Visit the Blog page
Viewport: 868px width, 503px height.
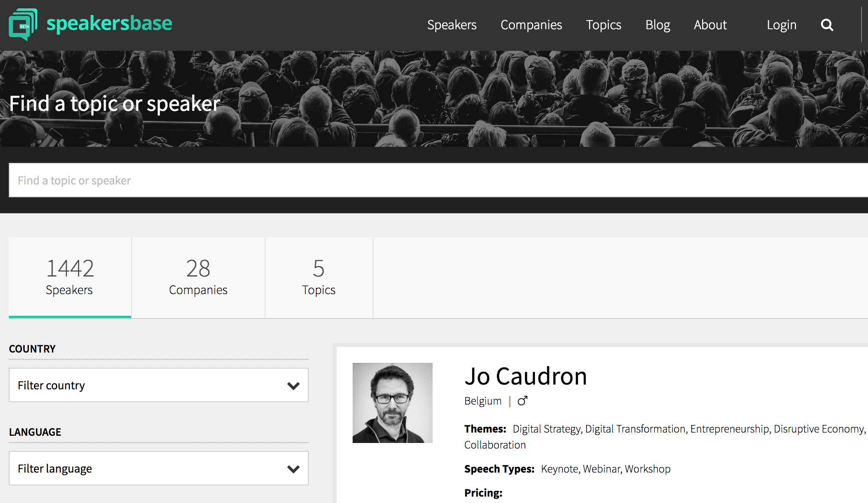coord(658,25)
